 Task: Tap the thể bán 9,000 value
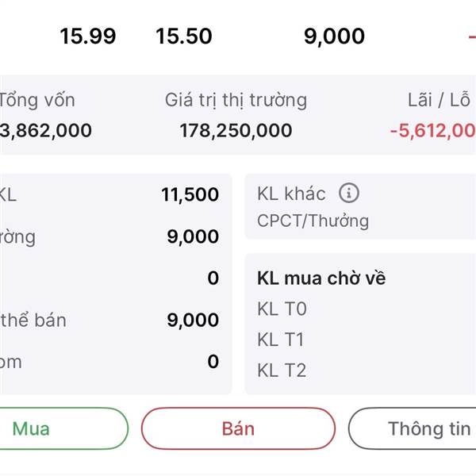(193, 320)
